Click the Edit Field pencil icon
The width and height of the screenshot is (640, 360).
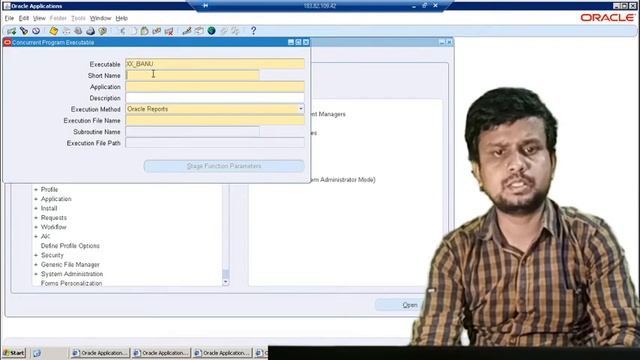click(187, 31)
